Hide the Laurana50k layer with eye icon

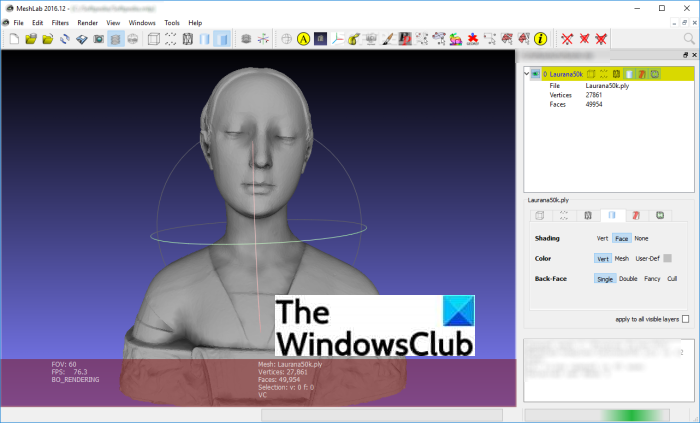coord(536,73)
